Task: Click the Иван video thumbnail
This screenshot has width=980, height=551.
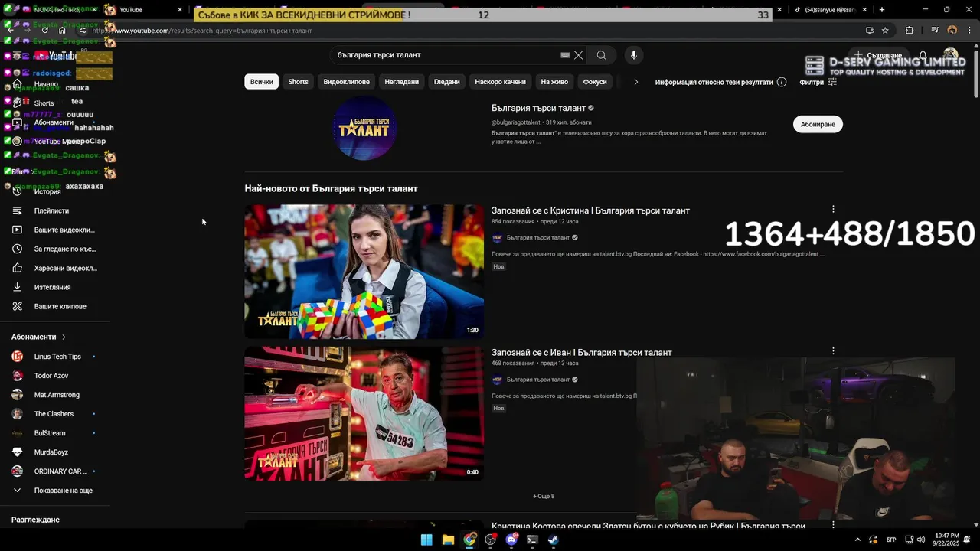Action: point(364,413)
